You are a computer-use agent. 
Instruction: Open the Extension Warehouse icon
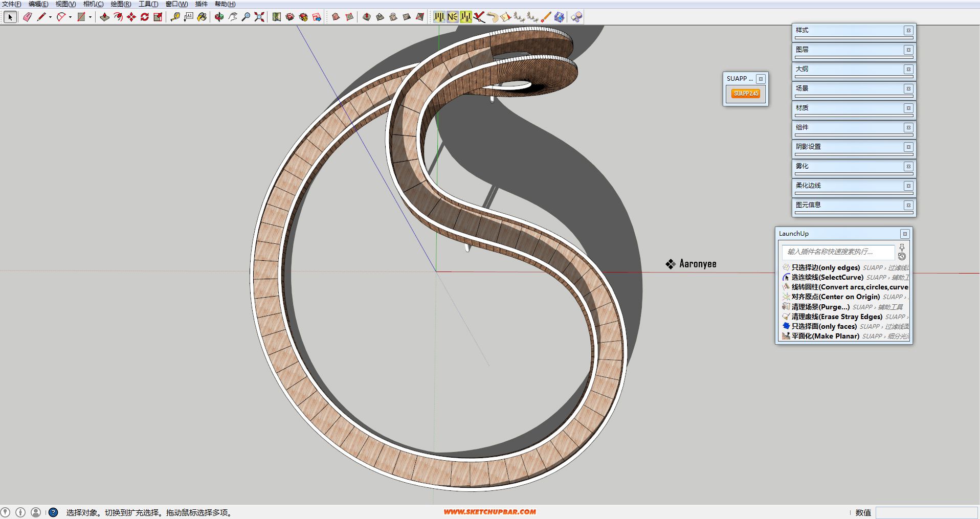(x=303, y=17)
